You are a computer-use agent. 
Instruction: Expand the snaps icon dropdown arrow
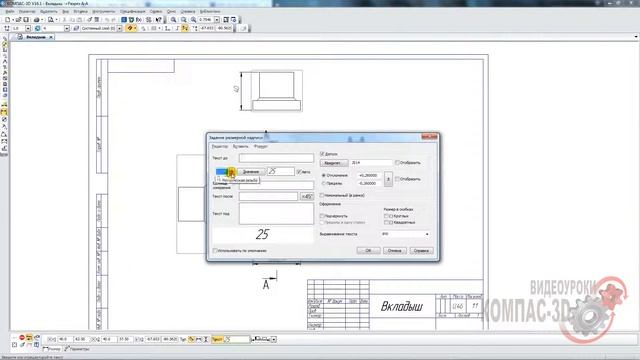tap(136, 28)
